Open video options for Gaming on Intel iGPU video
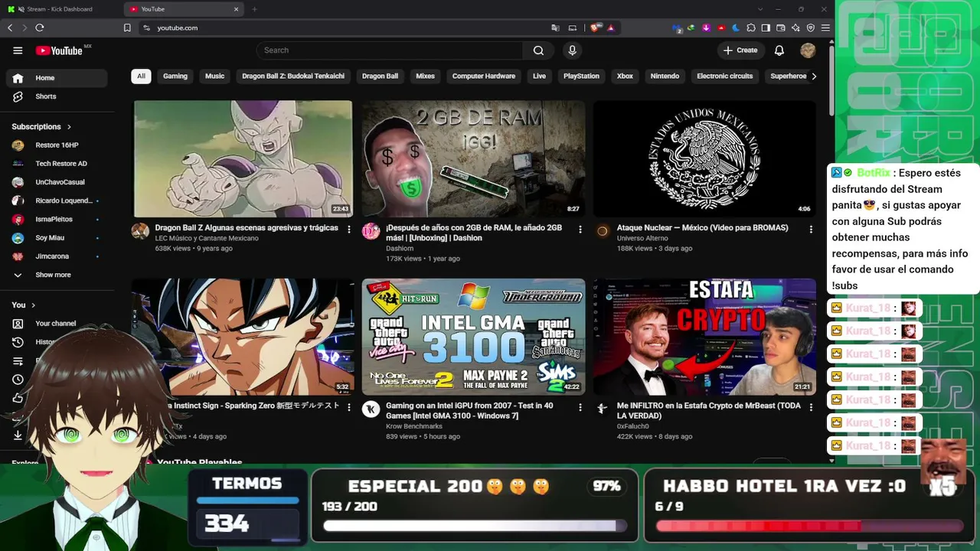The height and width of the screenshot is (551, 980). 580,407
